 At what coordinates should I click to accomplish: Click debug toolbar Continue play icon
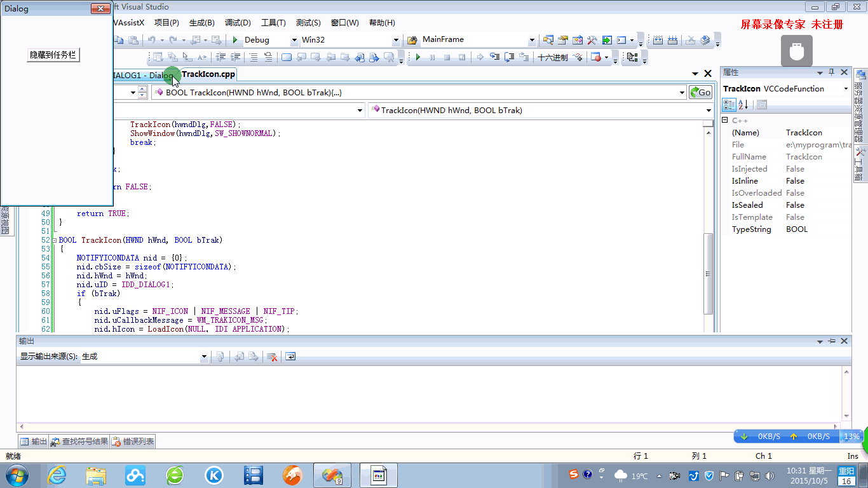click(418, 57)
